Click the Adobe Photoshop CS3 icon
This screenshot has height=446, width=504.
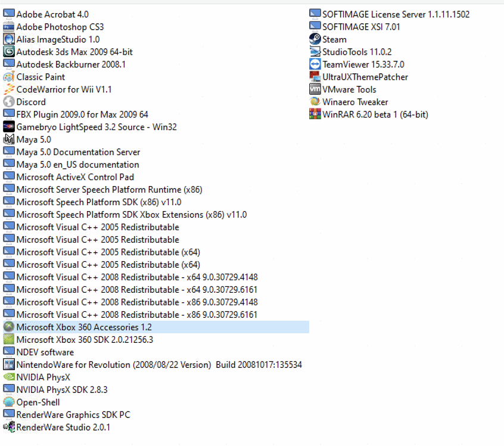[x=9, y=27]
